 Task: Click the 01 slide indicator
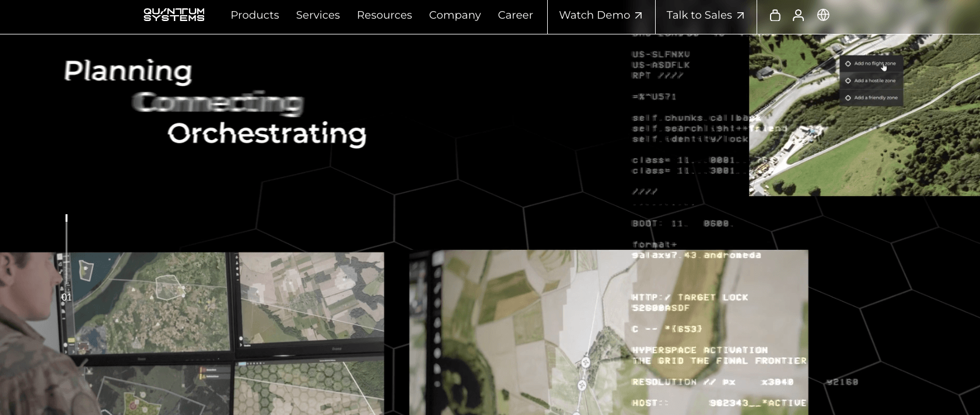pyautogui.click(x=66, y=298)
